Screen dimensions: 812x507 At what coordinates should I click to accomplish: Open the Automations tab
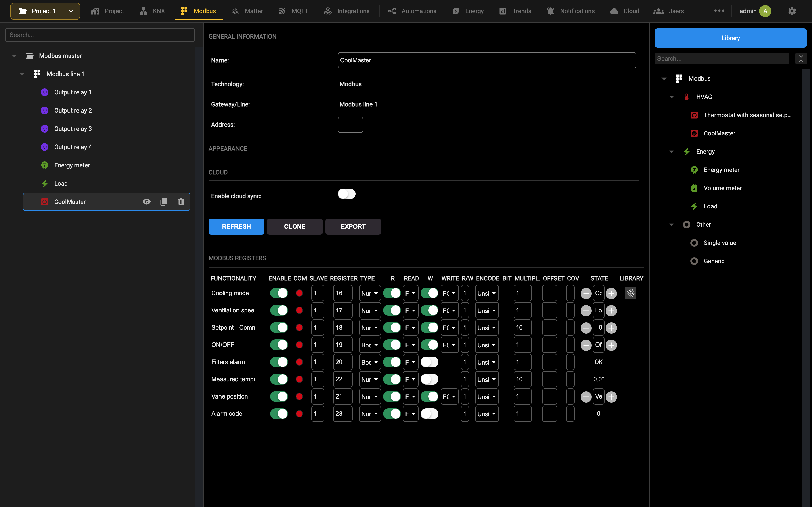(x=412, y=11)
